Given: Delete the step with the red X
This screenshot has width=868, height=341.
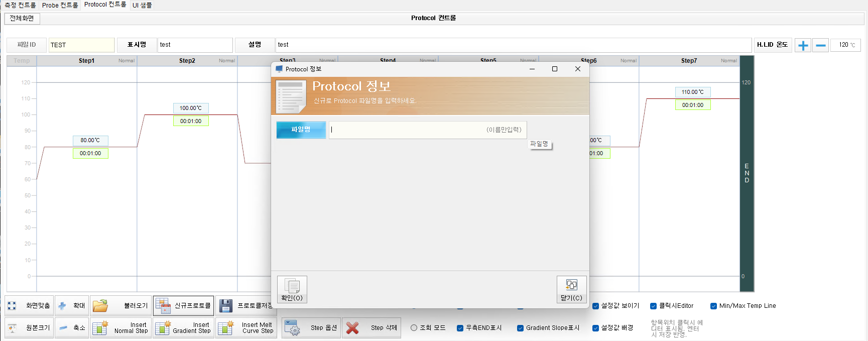Looking at the screenshot, I should click(371, 328).
